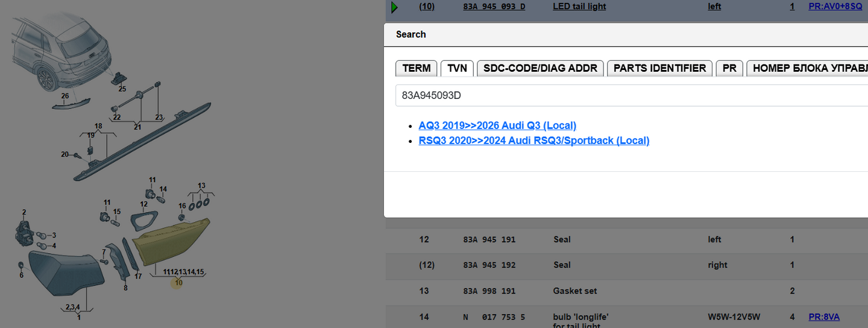Focus the search field containing 83A945093D
The image size is (868, 328).
(x=632, y=95)
